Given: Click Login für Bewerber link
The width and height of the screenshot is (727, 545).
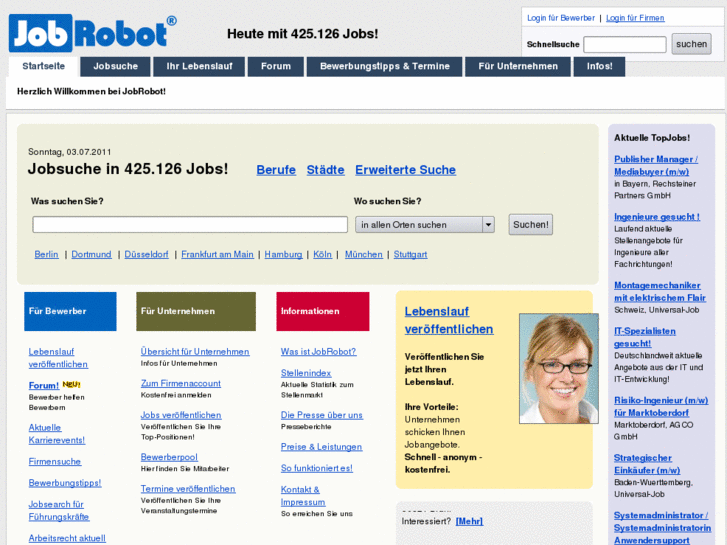Looking at the screenshot, I should pyautogui.click(x=561, y=18).
